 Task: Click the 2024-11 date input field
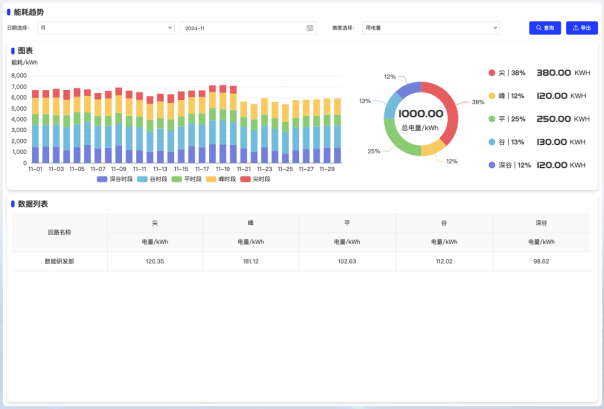click(240, 28)
